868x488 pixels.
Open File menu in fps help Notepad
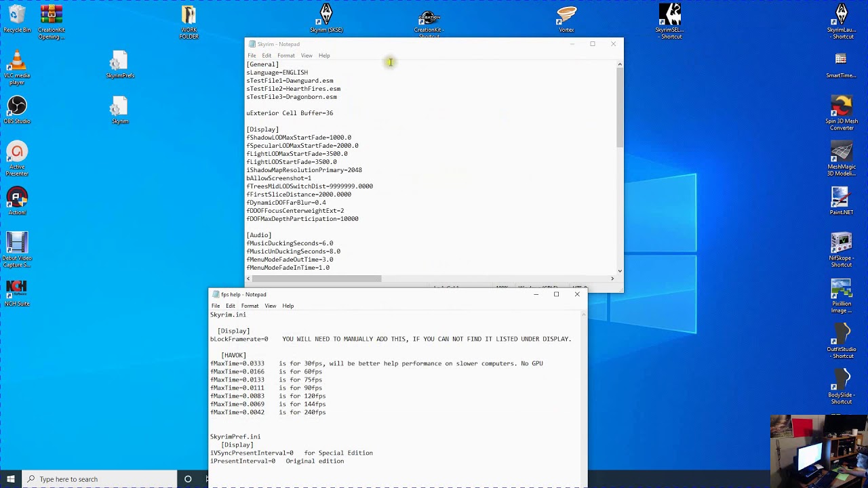click(216, 306)
